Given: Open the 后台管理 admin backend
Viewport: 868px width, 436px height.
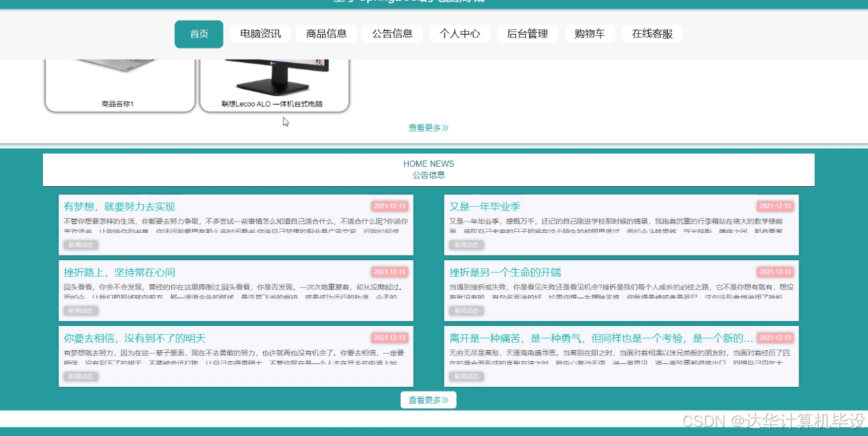Looking at the screenshot, I should [527, 33].
